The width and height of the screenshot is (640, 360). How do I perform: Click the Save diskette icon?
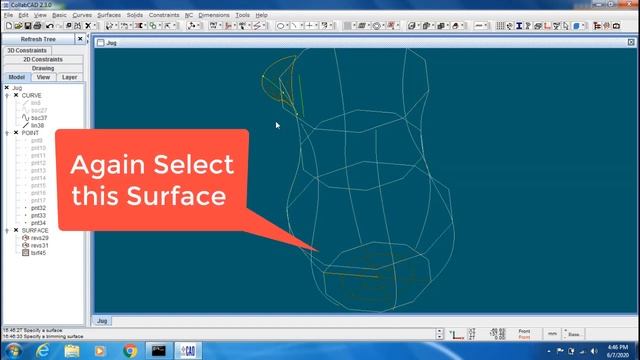[28, 26]
